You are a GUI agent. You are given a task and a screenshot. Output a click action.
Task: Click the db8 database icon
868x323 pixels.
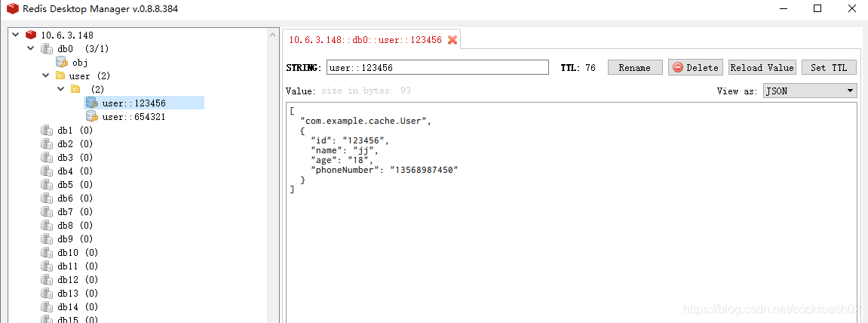click(47, 225)
